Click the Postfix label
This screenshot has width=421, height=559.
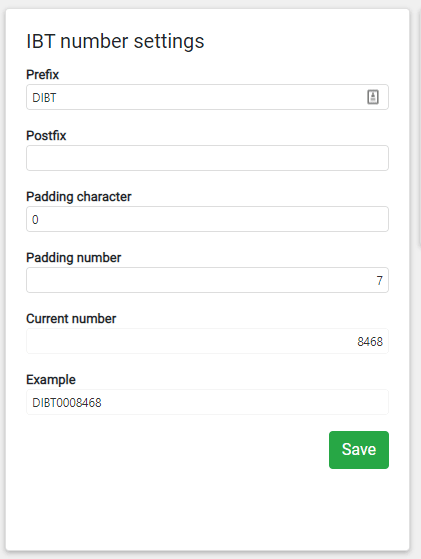tap(46, 135)
